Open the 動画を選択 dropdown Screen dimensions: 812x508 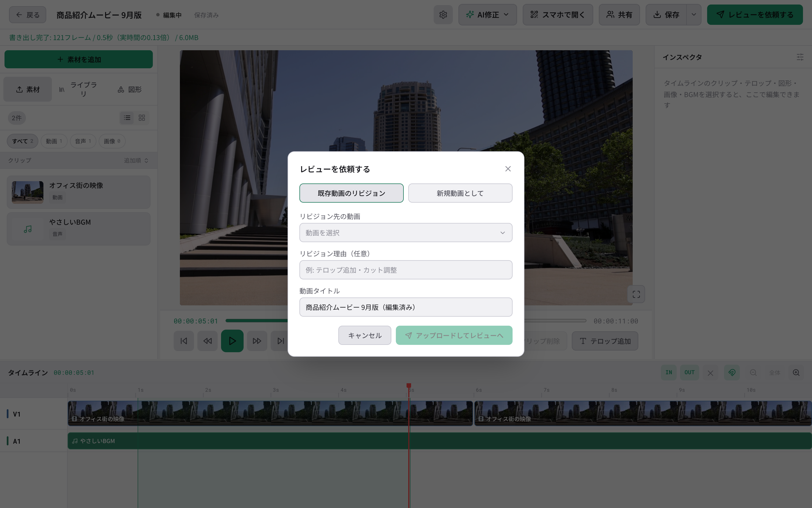coord(406,233)
